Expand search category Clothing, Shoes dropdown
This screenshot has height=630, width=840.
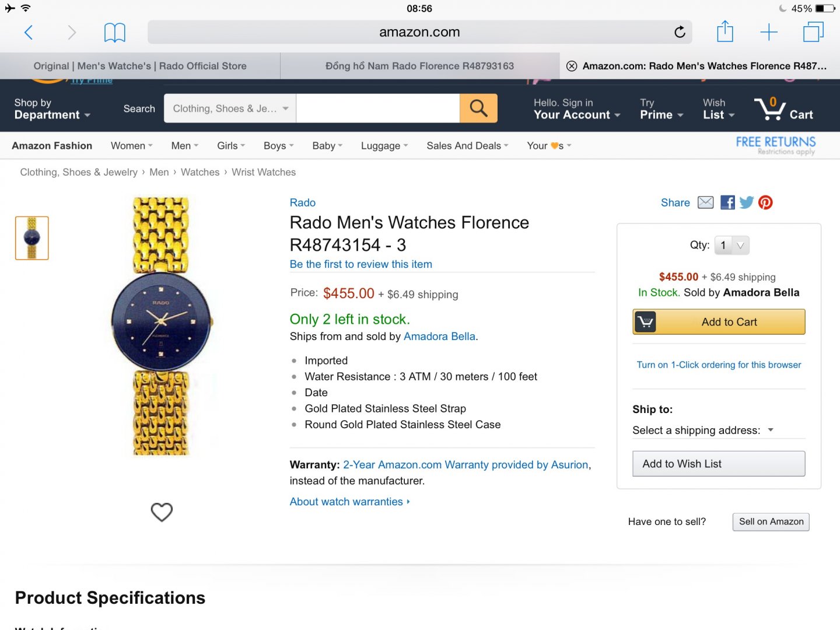tap(230, 108)
